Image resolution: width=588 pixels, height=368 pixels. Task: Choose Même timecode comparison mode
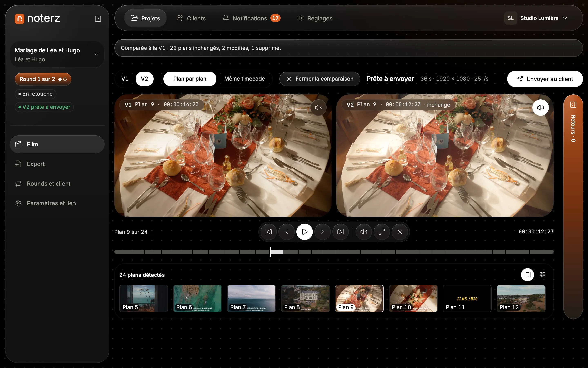[x=244, y=79]
